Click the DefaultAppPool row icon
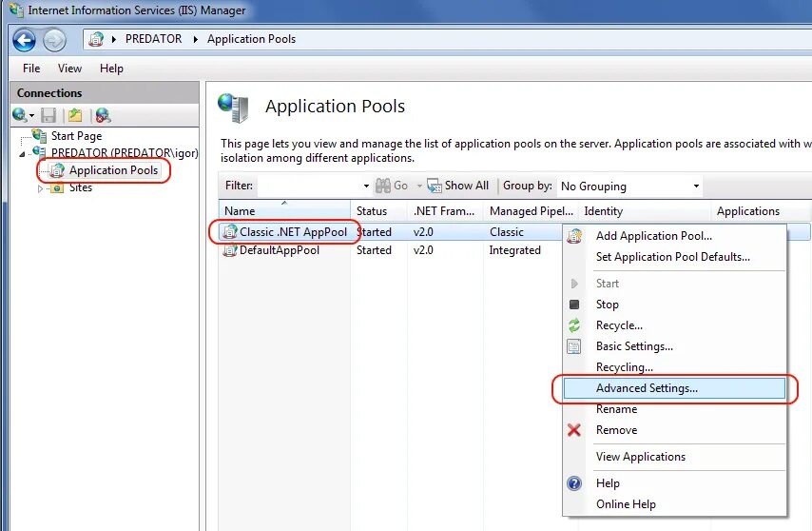Viewport: 812px width, 531px height. coord(230,250)
